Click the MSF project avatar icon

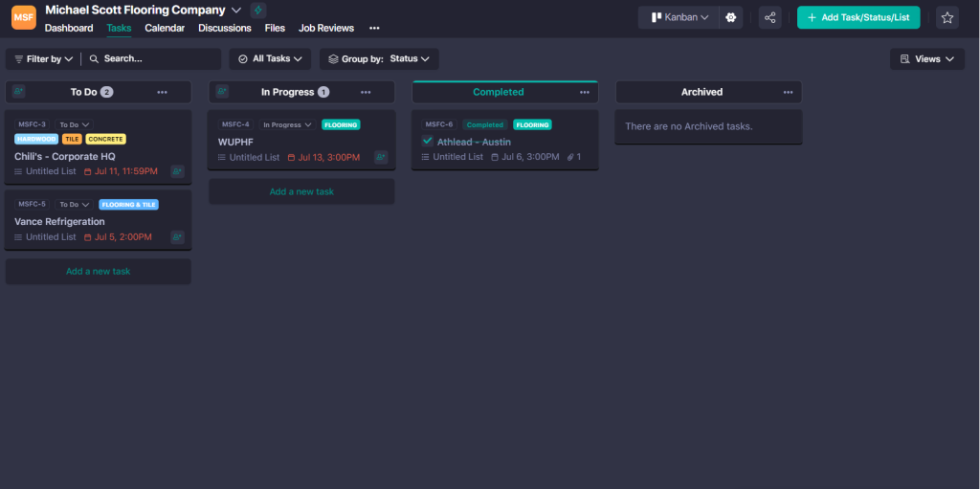pos(24,17)
